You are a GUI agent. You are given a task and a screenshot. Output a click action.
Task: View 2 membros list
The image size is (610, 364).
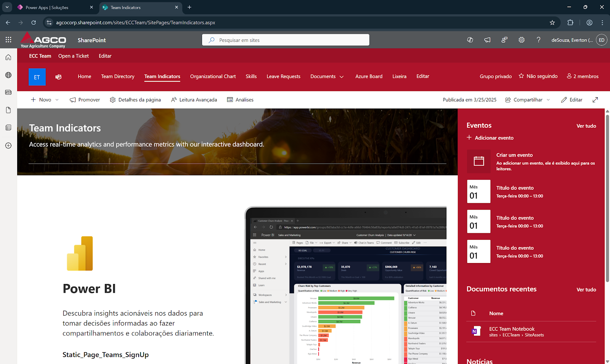[x=583, y=76]
